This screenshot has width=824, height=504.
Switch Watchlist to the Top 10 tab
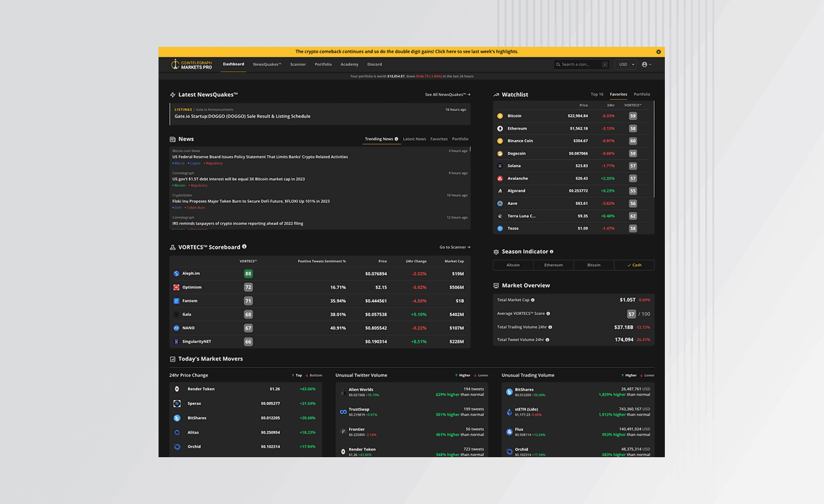tap(597, 95)
